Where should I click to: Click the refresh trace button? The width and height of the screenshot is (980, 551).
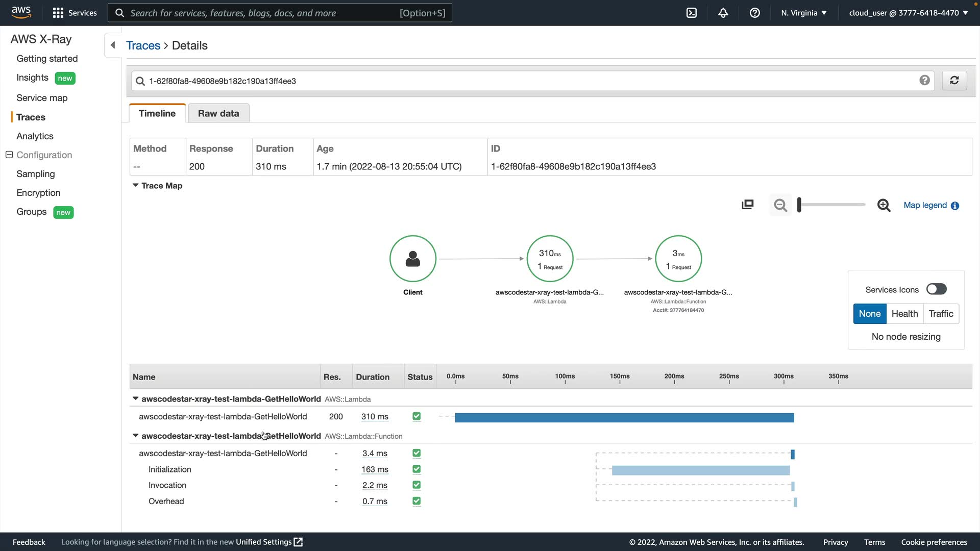[954, 81]
